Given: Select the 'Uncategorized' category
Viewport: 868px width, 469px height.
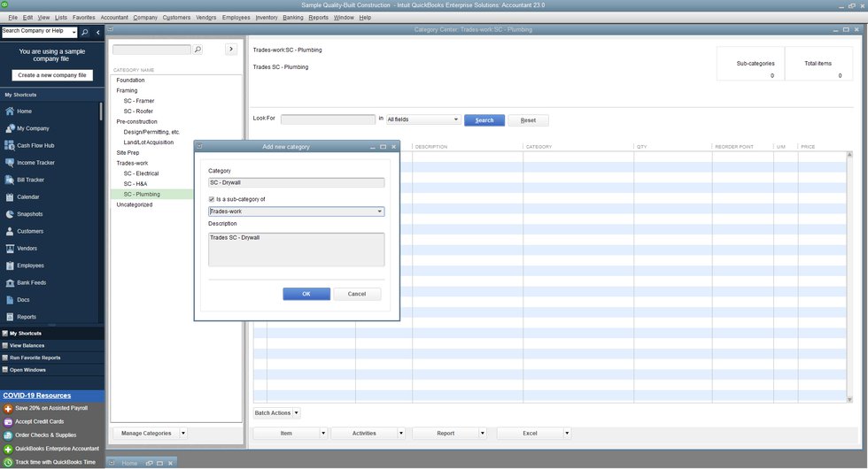Looking at the screenshot, I should point(135,204).
